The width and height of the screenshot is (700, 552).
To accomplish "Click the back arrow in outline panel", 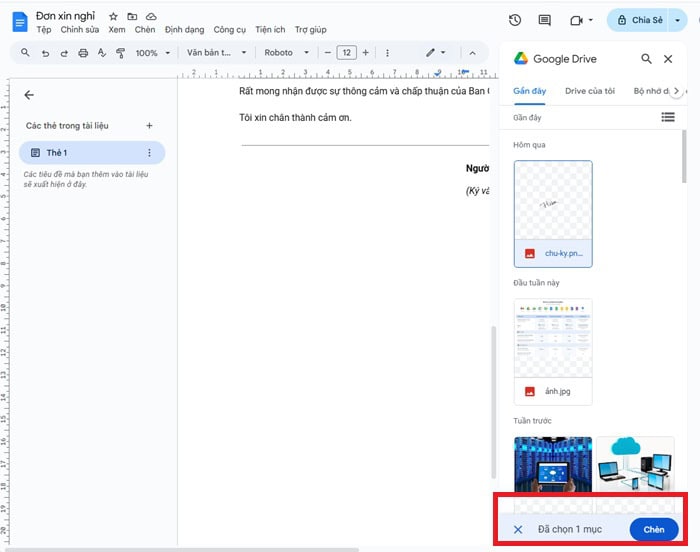I will click(29, 95).
